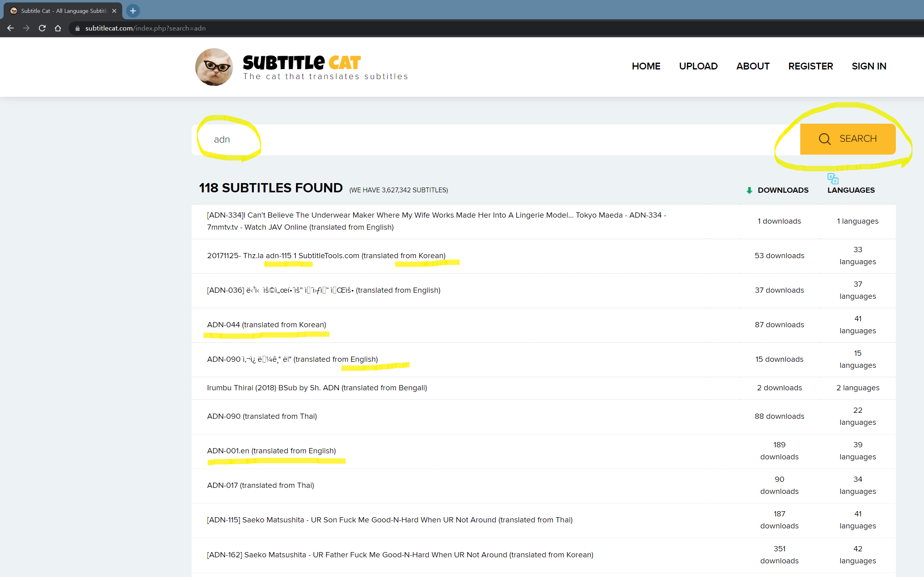Sort results by DOWNLOADS column
The width and height of the screenshot is (924, 577).
(782, 190)
